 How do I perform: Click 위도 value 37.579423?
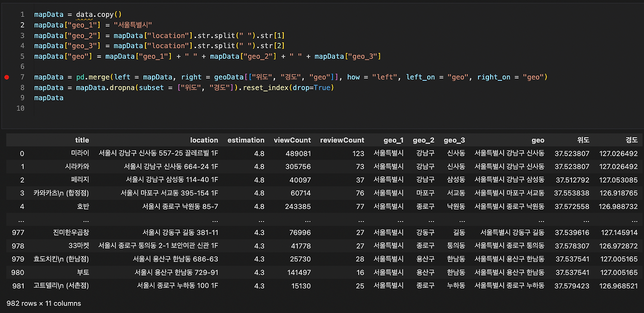(572, 285)
